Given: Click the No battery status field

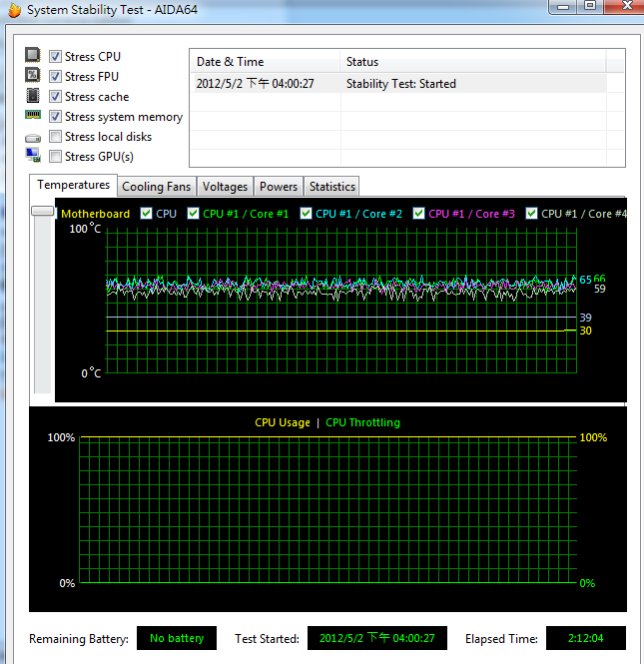Looking at the screenshot, I should pos(177,638).
